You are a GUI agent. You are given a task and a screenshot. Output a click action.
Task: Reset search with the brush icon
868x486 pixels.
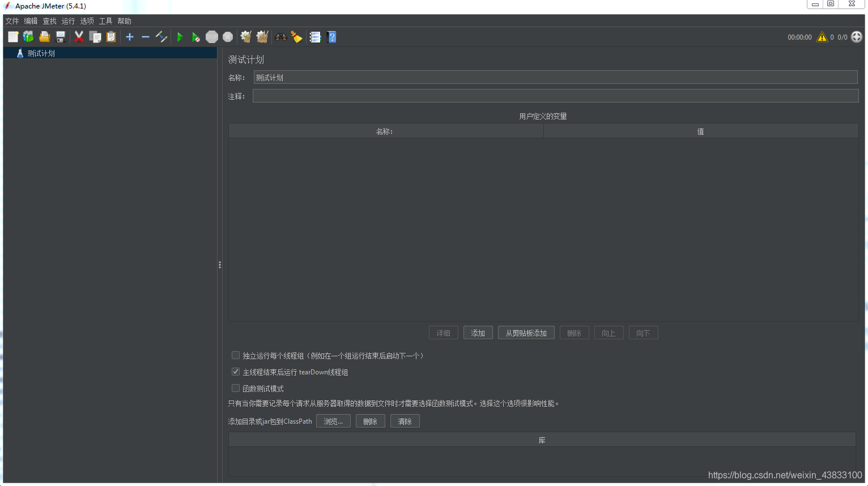coord(297,37)
